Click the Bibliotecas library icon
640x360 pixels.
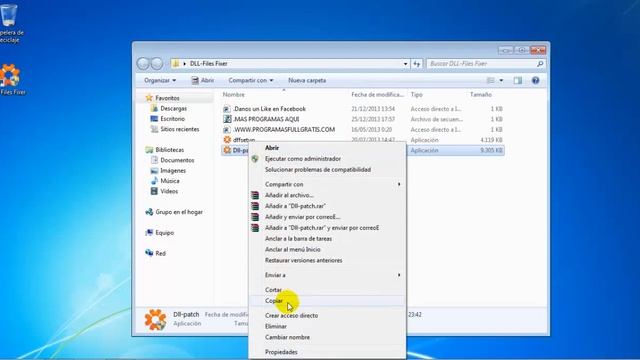tap(149, 150)
